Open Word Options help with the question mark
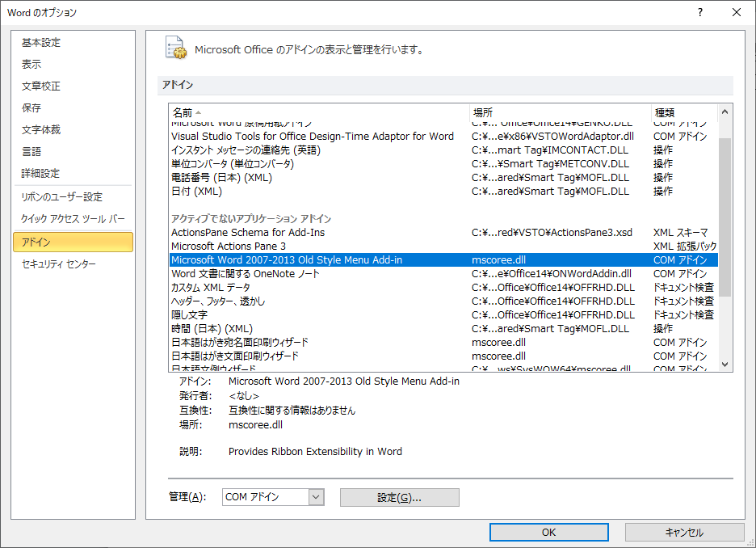The height and width of the screenshot is (548, 756). point(700,13)
